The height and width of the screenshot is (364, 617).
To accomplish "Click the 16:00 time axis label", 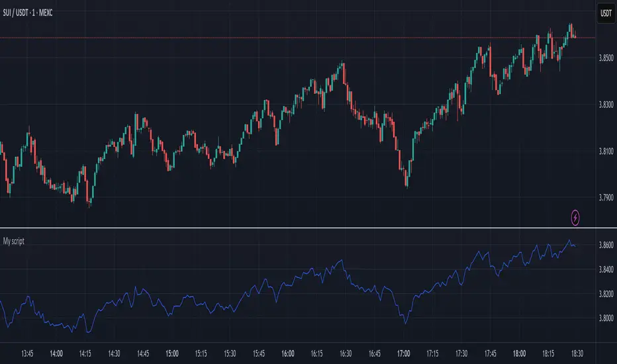I will (x=287, y=353).
